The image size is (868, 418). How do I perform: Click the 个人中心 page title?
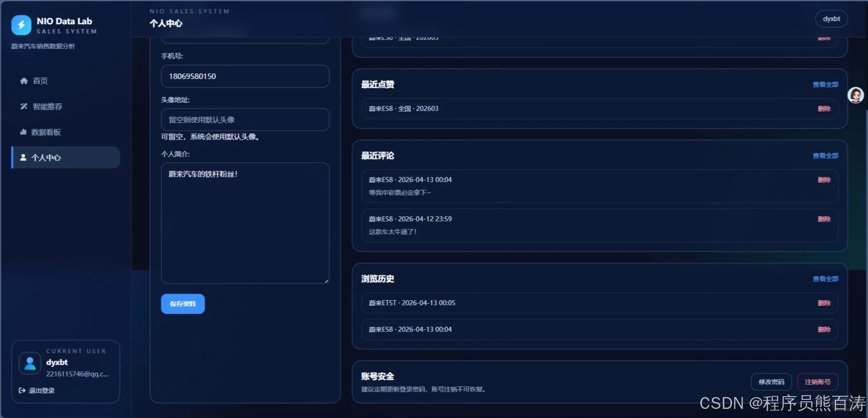tap(166, 24)
